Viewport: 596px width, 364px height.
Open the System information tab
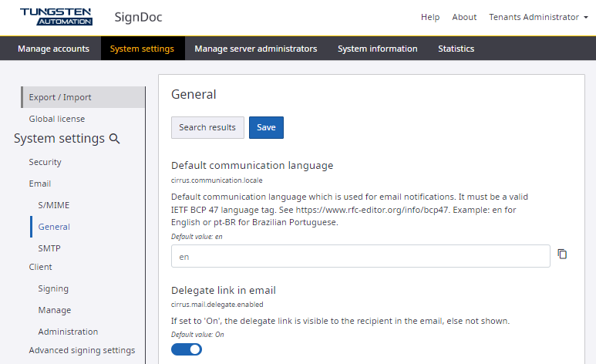tap(377, 49)
